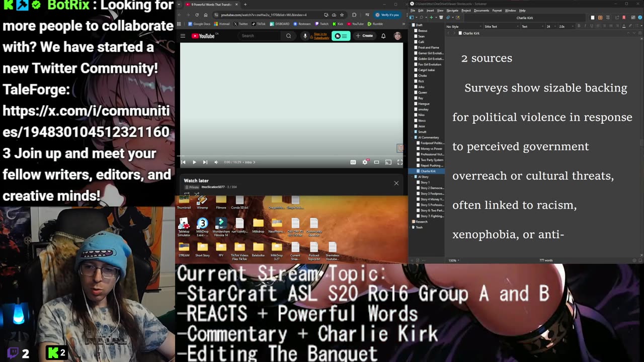Select Research in the binder
The height and width of the screenshot is (362, 644).
click(421, 222)
